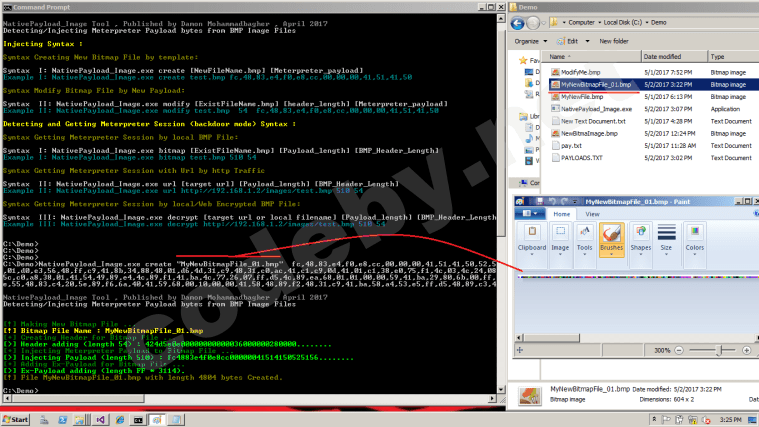Open Clipboard paste icon in Paint ribbon
Viewport: 759px width, 427px height.
click(x=532, y=231)
